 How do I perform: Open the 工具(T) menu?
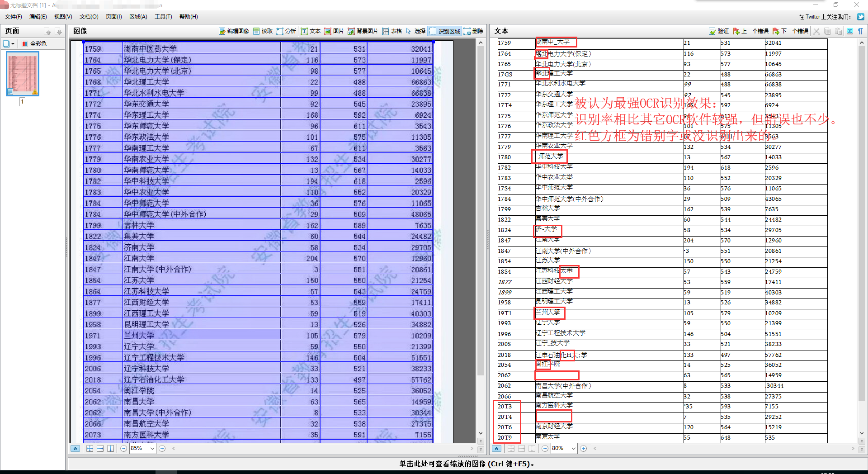click(x=163, y=17)
